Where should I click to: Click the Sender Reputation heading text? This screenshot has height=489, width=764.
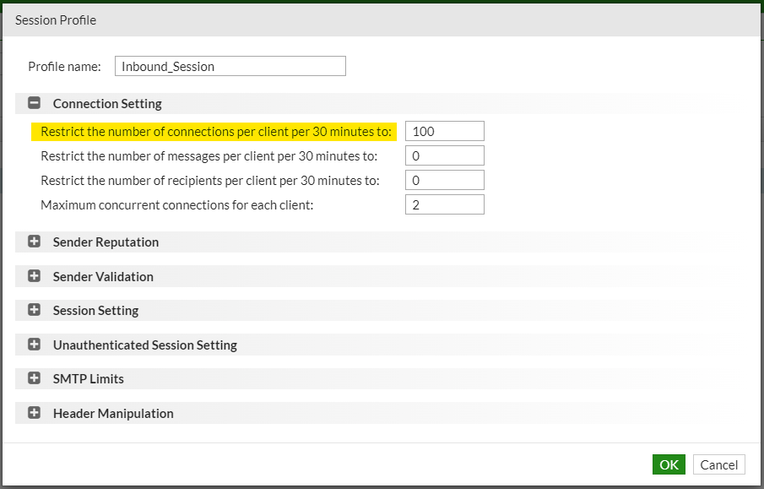(x=105, y=242)
